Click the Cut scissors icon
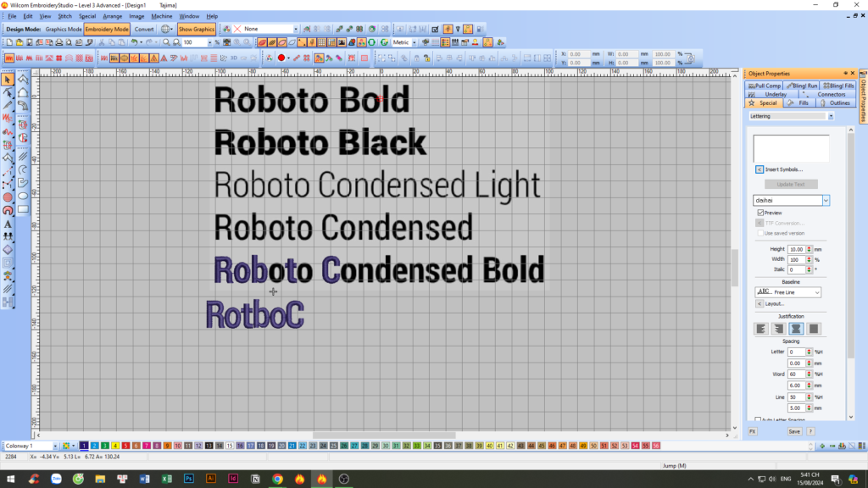Viewport: 868px width, 488px height. [102, 42]
